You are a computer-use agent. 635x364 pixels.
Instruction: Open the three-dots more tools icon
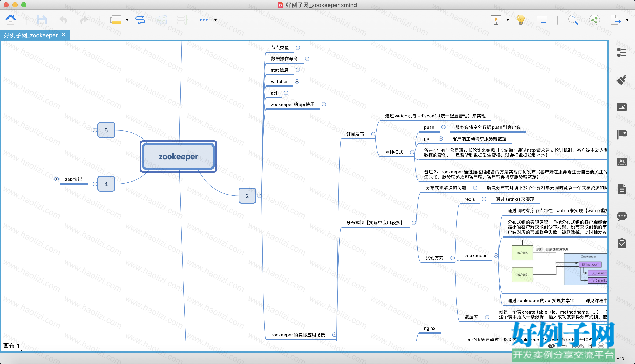[204, 20]
